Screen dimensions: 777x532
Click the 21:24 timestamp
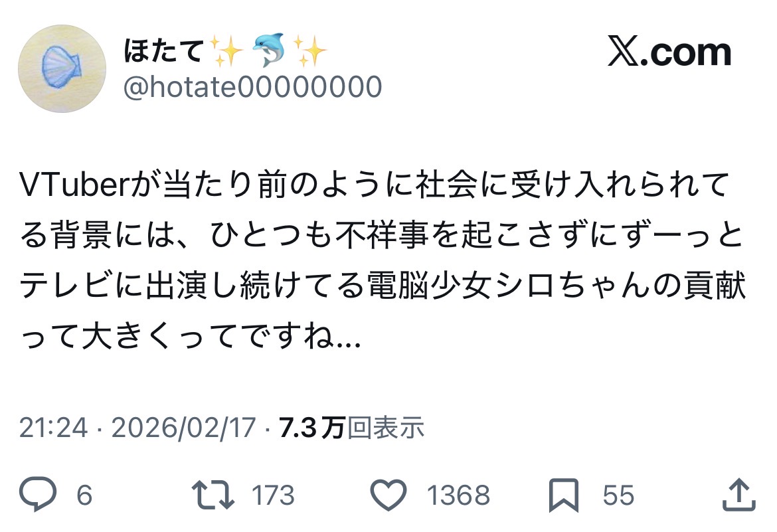pos(54,427)
